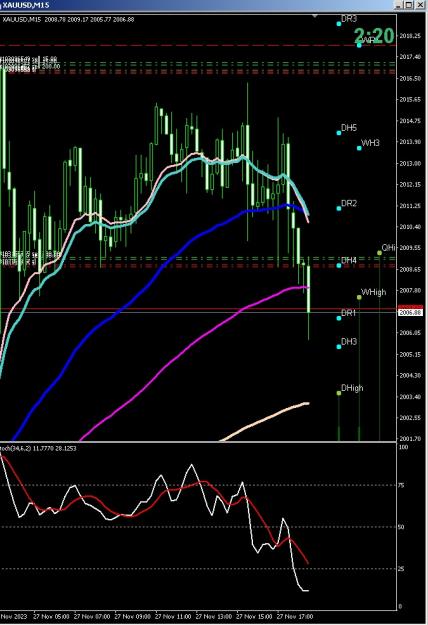This screenshot has height=625, width=428.
Task: Click the 75 level on stochastic scale
Action: (x=402, y=485)
